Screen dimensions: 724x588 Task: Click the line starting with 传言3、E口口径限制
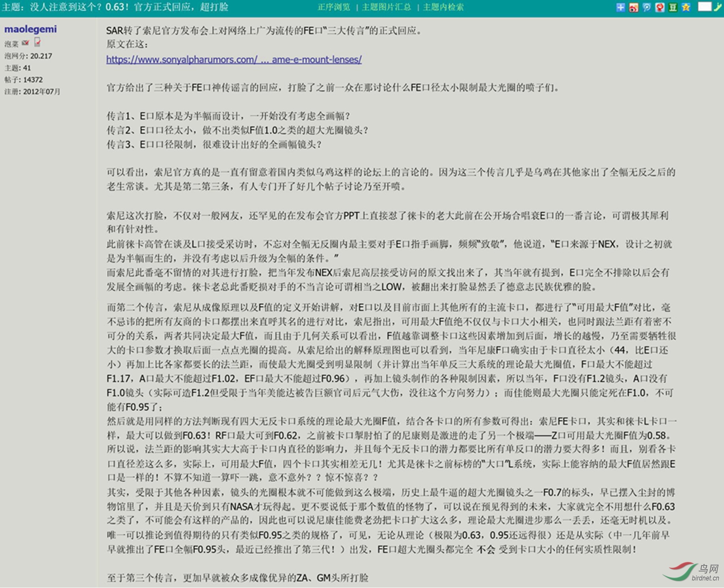point(214,144)
